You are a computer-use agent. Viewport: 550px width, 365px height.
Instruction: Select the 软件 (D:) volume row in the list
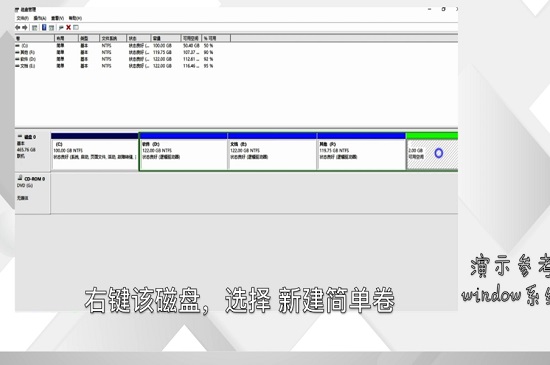(114, 59)
